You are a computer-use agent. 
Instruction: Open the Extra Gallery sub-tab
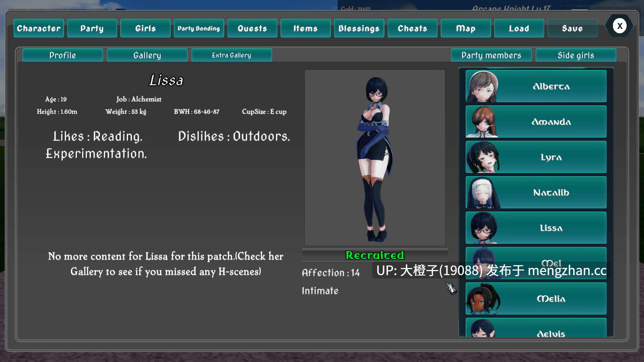click(x=232, y=55)
